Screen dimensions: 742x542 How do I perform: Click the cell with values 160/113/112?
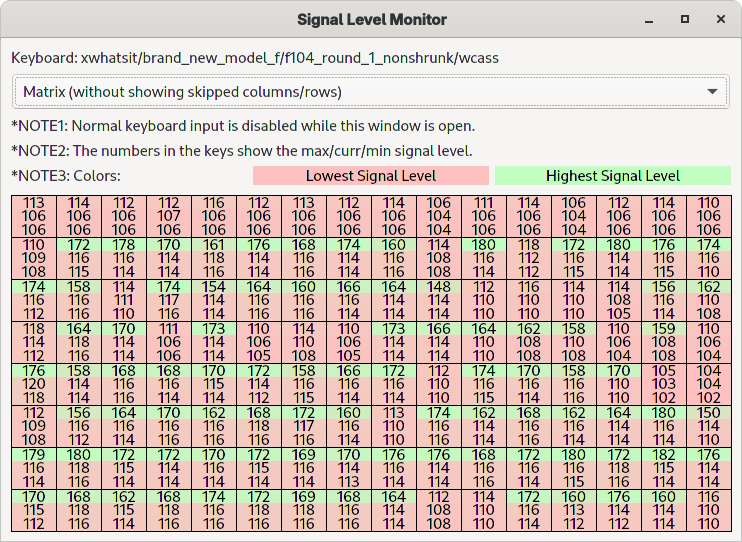click(x=574, y=511)
